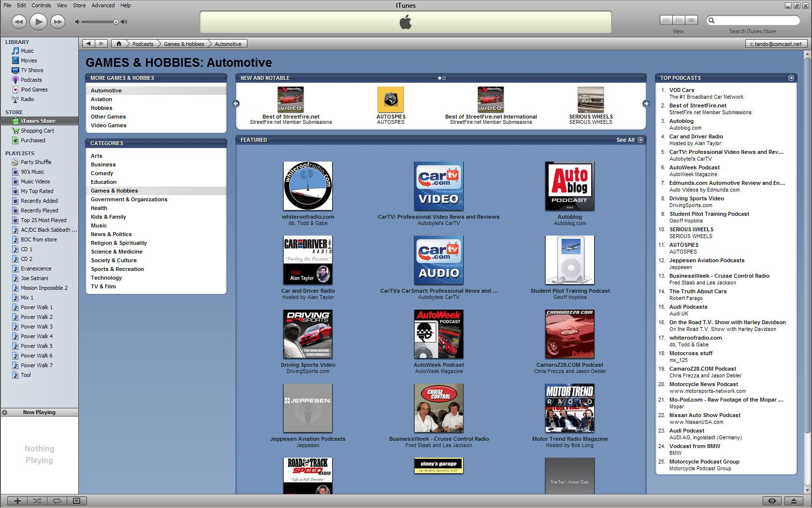Click New and Notable right scroll arrow
The width and height of the screenshot is (812, 508).
coord(646,104)
